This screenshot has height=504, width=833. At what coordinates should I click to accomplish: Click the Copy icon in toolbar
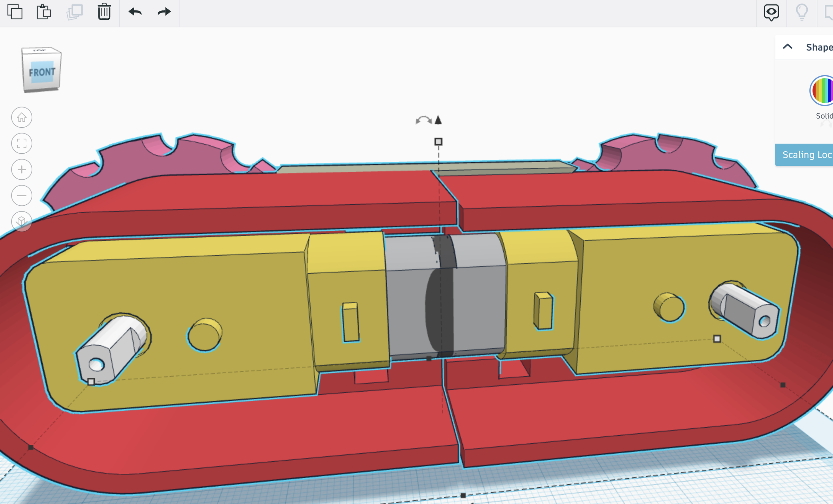15,12
